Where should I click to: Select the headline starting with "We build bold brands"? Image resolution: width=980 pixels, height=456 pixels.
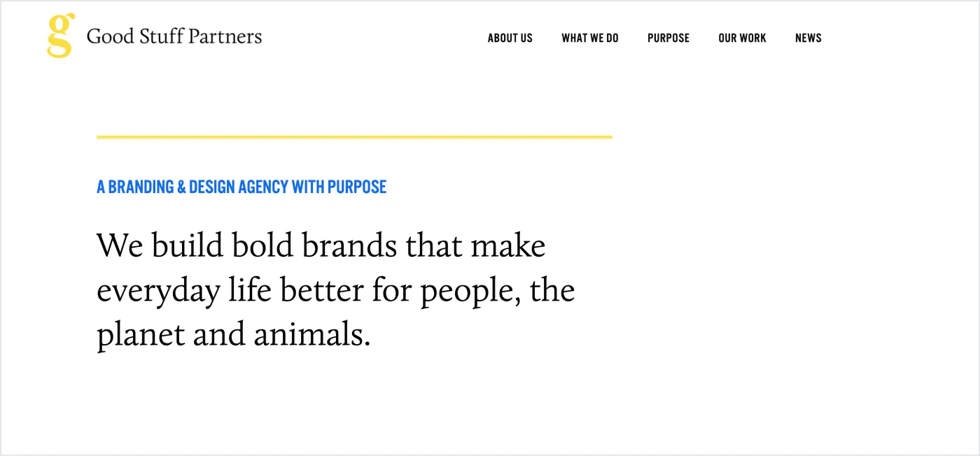tap(321, 245)
